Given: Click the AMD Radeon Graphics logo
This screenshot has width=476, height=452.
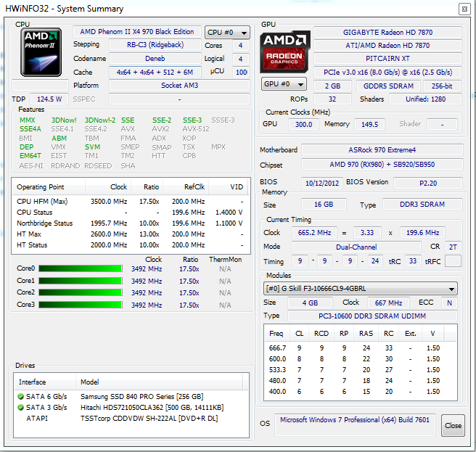Looking at the screenshot, I should pyautogui.click(x=284, y=52).
